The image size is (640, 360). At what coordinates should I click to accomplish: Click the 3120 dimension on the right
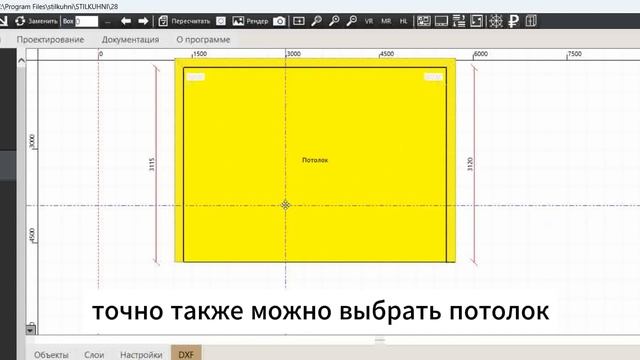[x=470, y=164]
